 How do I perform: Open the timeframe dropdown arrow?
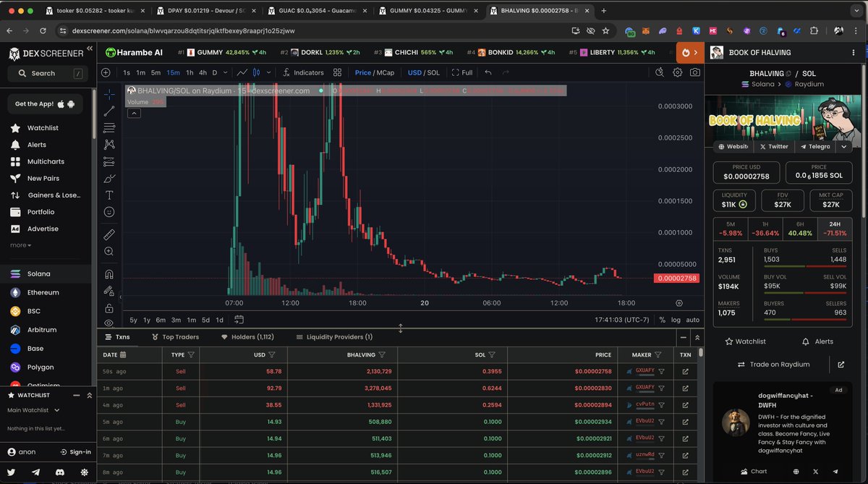(x=226, y=72)
